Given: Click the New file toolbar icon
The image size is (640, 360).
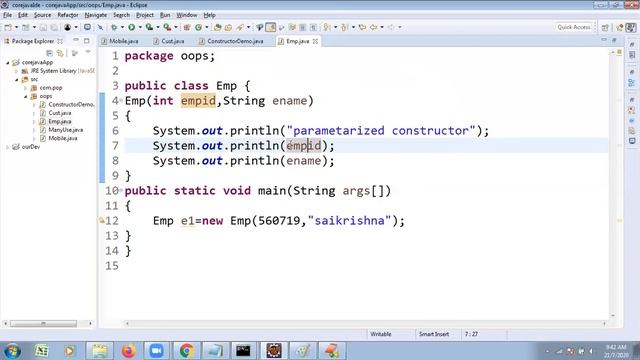Looking at the screenshot, I should tap(8, 27).
